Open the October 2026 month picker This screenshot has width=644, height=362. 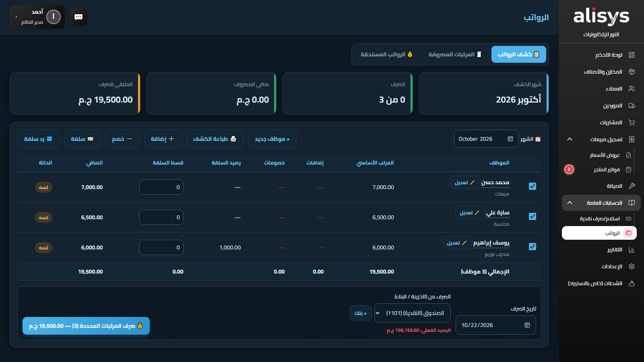click(x=486, y=139)
